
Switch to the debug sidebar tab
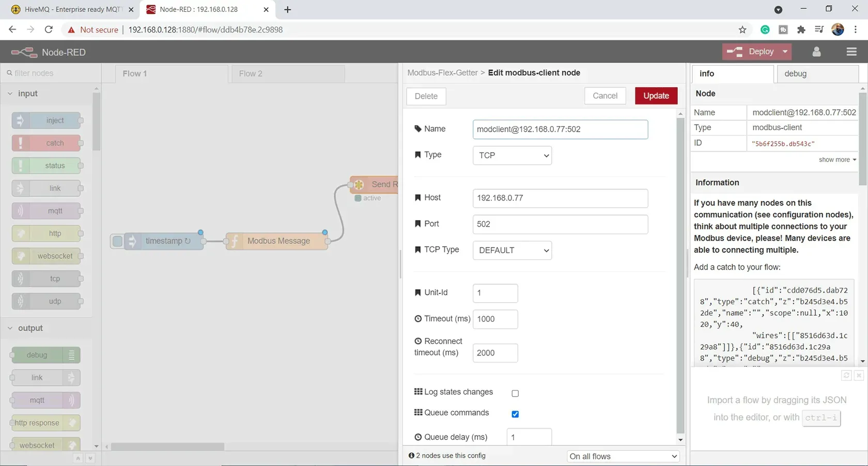click(x=817, y=73)
